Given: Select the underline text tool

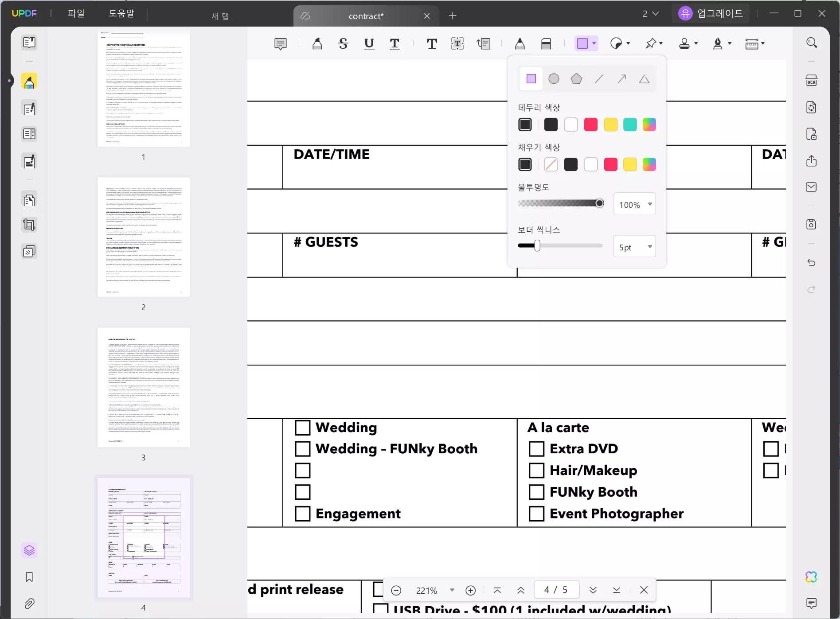Looking at the screenshot, I should coord(369,43).
